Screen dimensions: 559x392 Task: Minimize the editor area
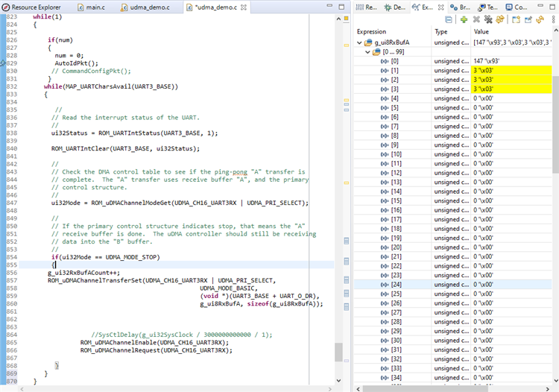tap(329, 6)
